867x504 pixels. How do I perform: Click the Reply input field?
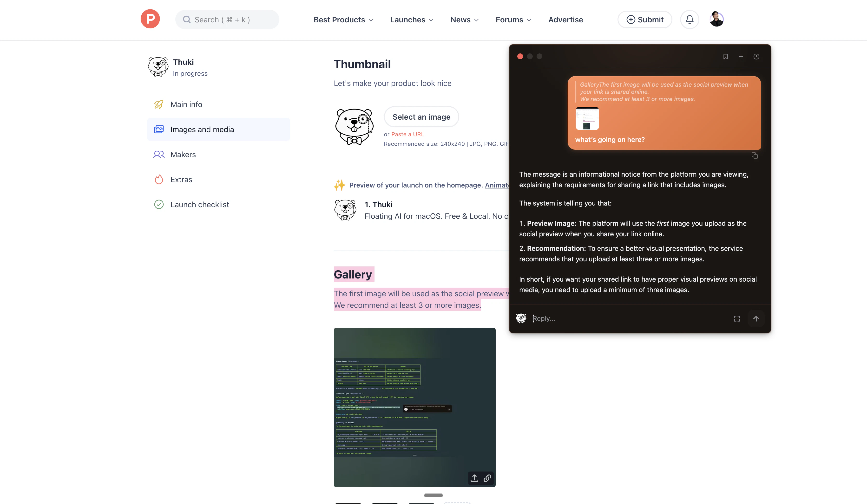[619, 318]
